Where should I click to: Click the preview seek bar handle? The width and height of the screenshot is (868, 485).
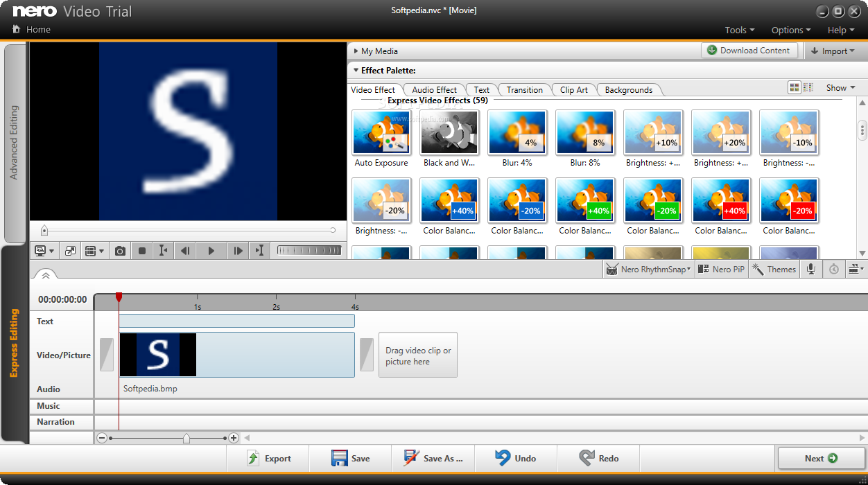pos(44,230)
